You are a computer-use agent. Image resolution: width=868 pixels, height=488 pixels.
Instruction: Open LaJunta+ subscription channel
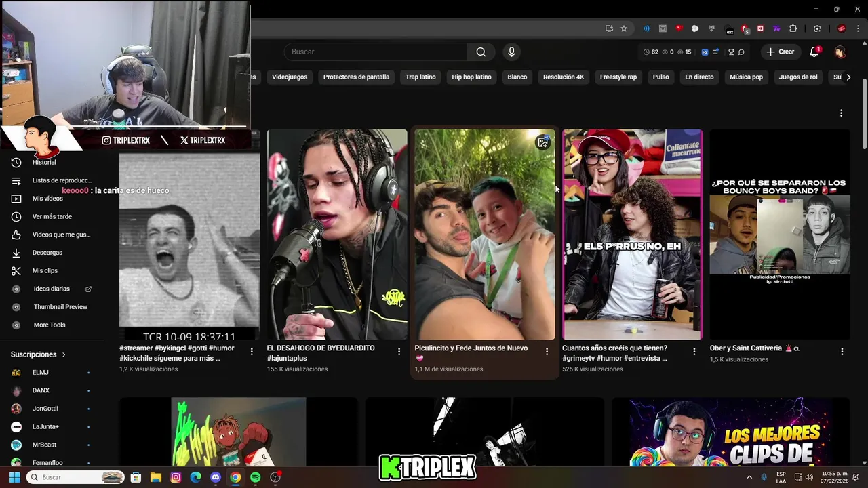coord(52,427)
